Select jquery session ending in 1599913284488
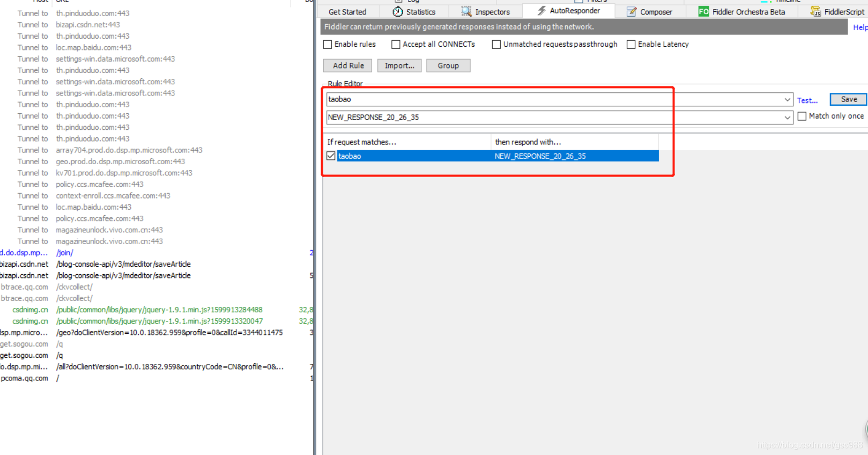 coord(155,310)
